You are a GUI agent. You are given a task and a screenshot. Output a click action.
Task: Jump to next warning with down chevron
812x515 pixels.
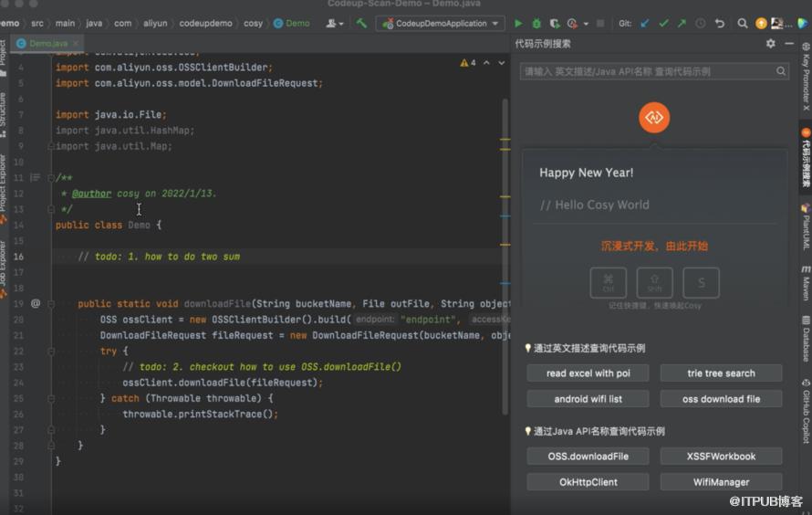pos(501,63)
